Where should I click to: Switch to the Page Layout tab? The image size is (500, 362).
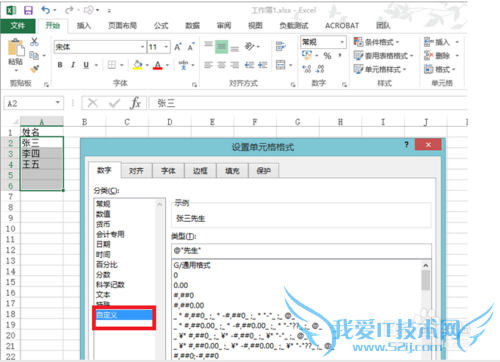123,26
